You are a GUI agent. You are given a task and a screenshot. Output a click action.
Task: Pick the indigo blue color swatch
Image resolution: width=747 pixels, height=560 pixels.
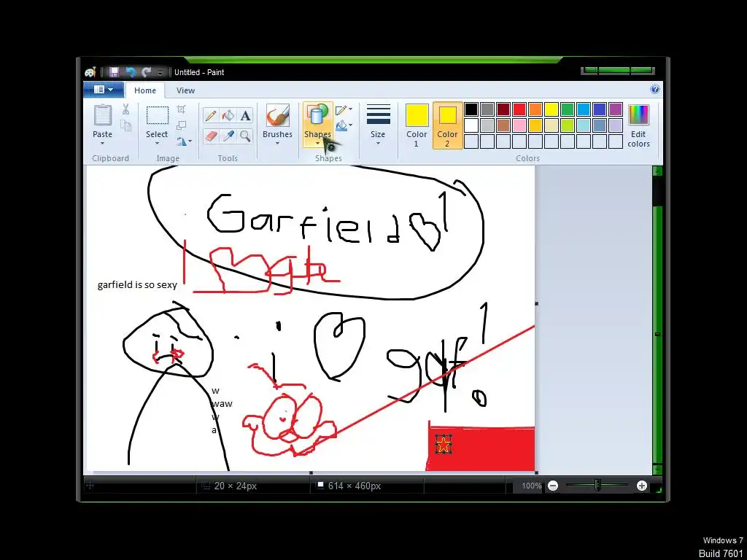tap(600, 109)
